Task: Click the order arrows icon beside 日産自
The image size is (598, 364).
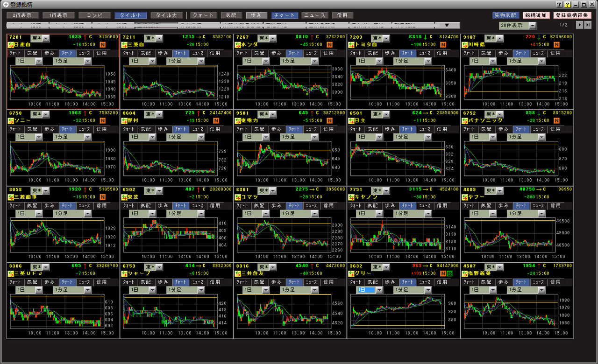Action: tap(11, 45)
